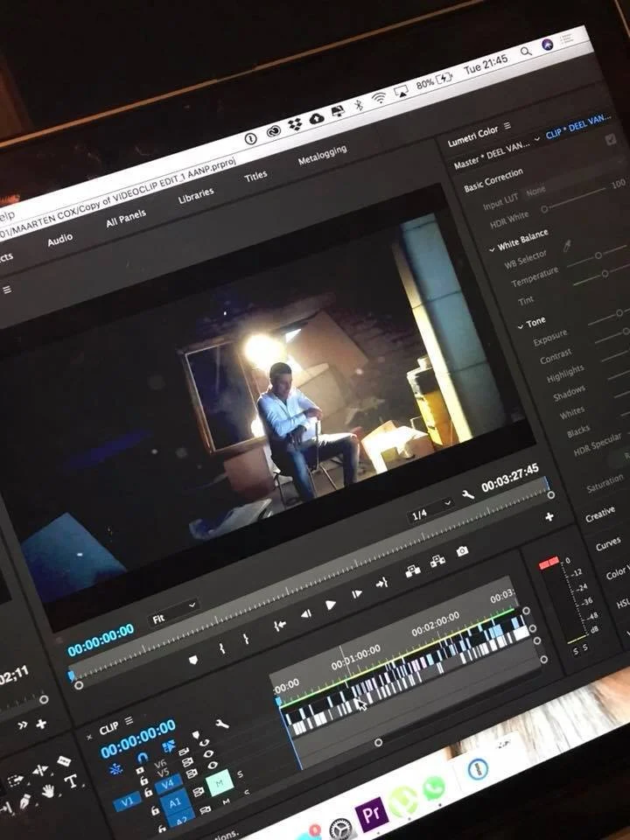Image resolution: width=630 pixels, height=840 pixels.
Task: Select the Razor tool
Action: (x=64, y=761)
